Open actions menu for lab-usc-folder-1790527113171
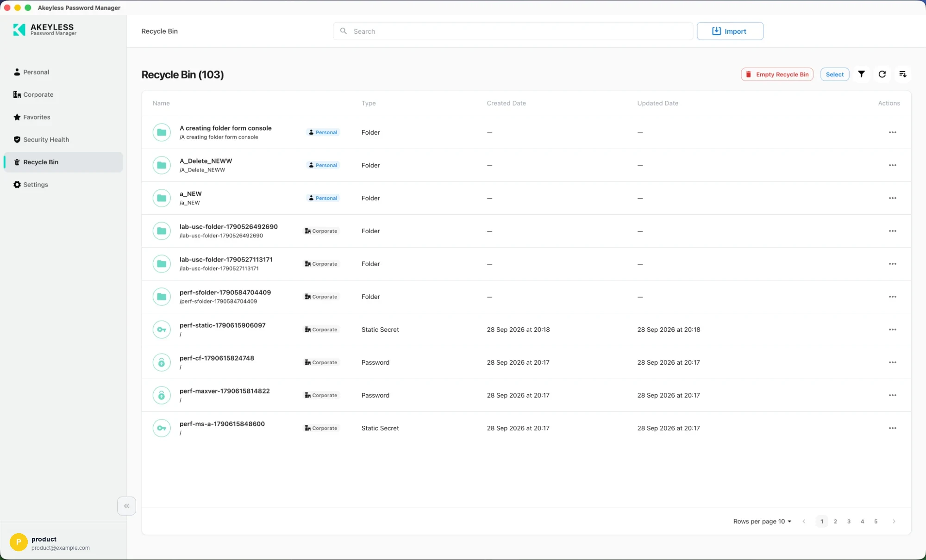926x560 pixels. [893, 264]
